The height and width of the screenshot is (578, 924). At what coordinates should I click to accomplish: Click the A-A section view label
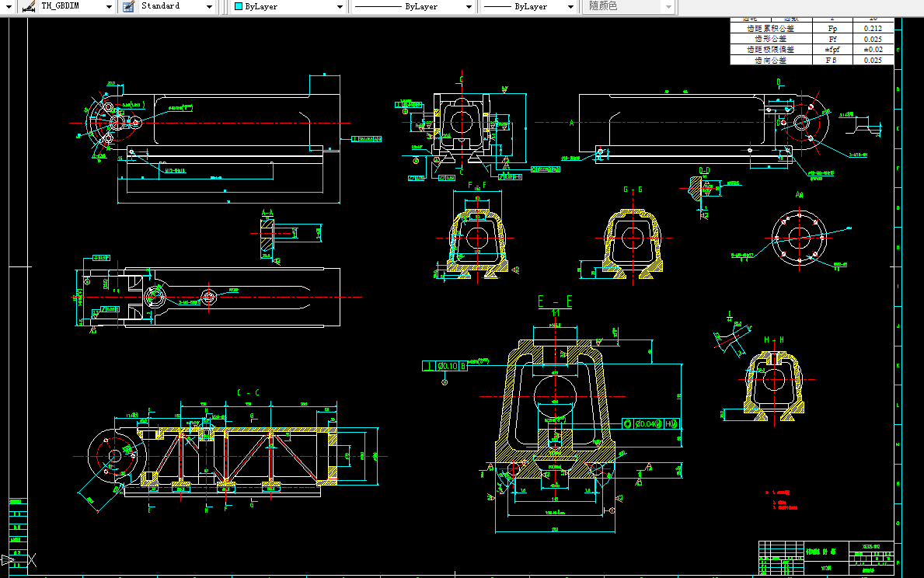tap(268, 211)
